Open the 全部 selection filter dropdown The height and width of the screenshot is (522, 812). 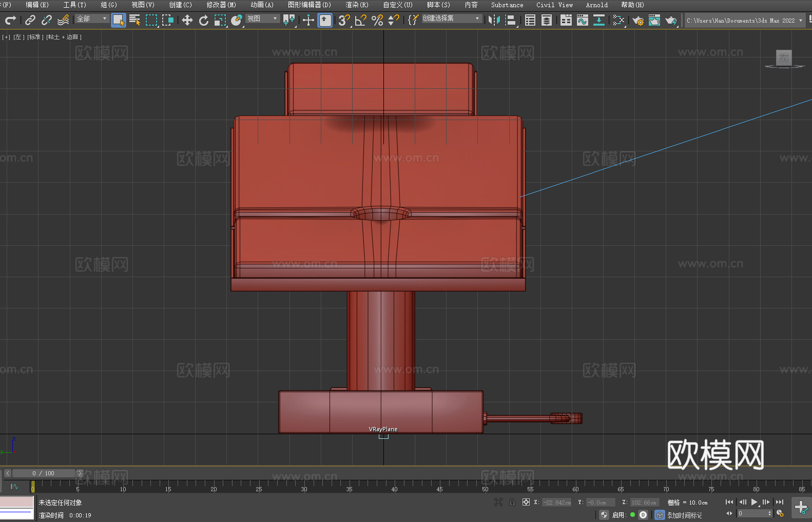pos(92,18)
